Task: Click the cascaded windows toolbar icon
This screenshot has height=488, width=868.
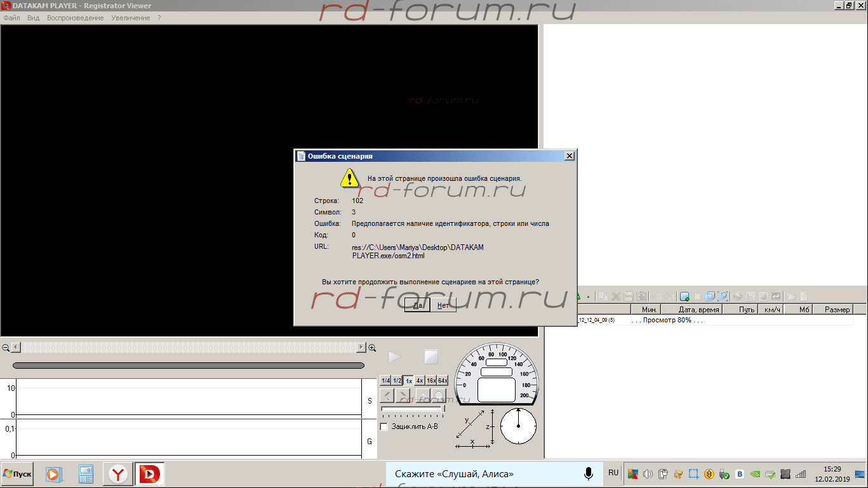Action: coord(710,296)
